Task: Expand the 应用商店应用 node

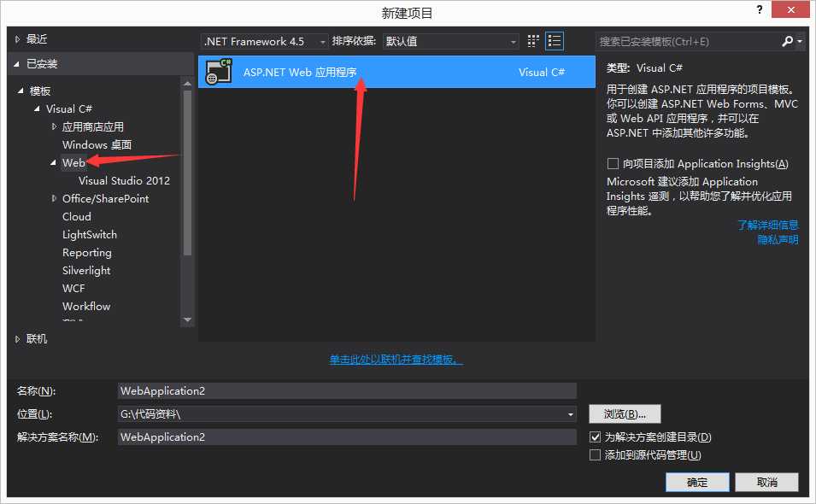Action: point(54,126)
